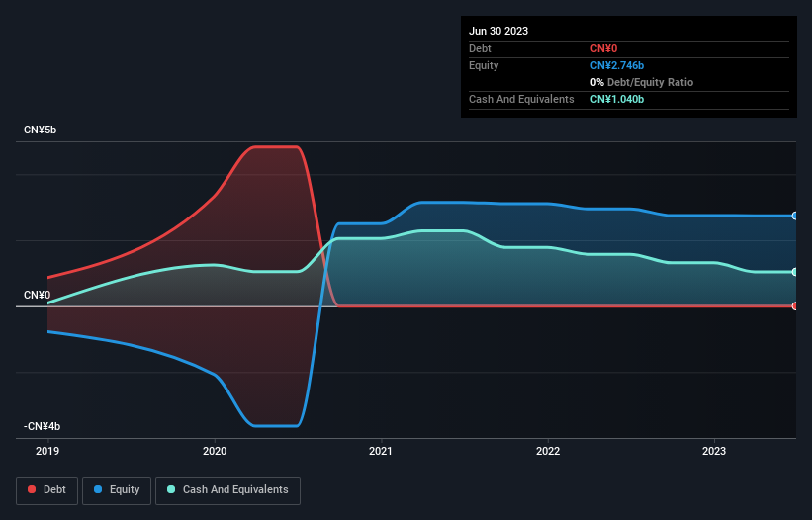The image size is (812, 520).
Task: Click the teal Cash endpoint marker
Action: click(x=795, y=272)
